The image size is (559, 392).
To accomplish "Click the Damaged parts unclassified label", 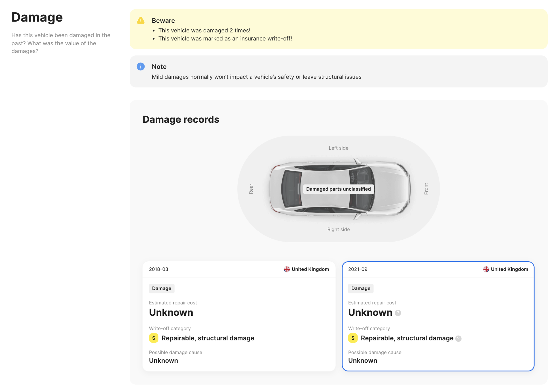I will 338,189.
